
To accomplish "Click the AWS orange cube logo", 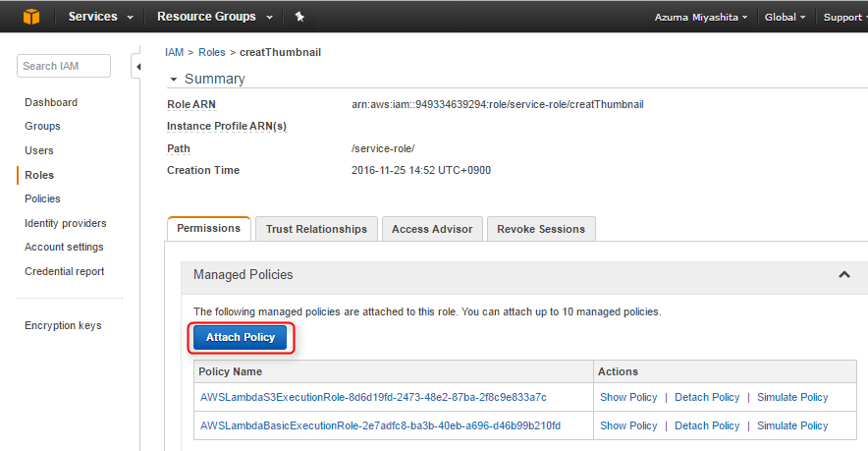I will [x=31, y=17].
